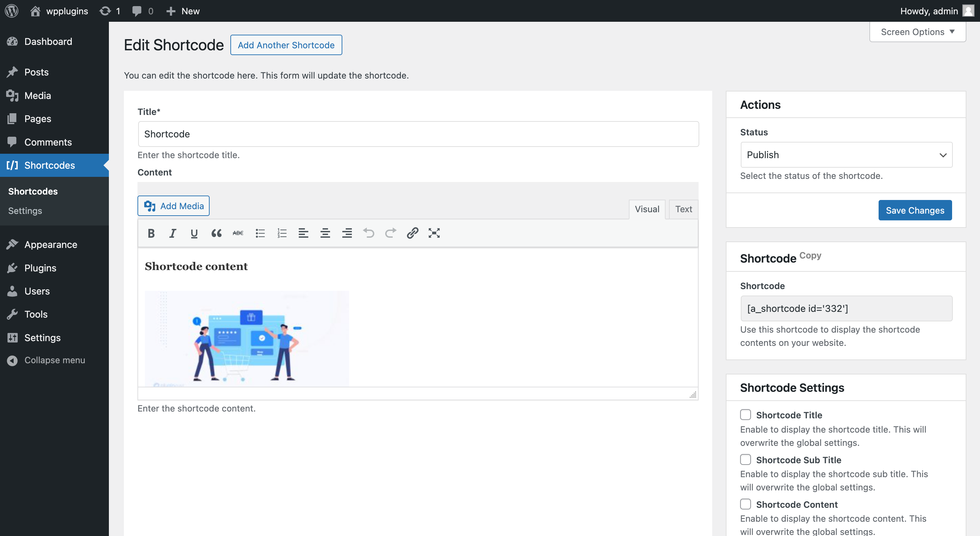Check the Shortcode Sub Title option
The height and width of the screenshot is (536, 980).
pos(745,459)
